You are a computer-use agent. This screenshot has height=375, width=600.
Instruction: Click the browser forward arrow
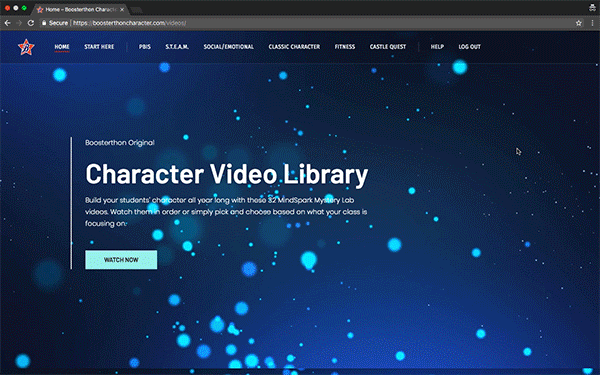(x=19, y=23)
